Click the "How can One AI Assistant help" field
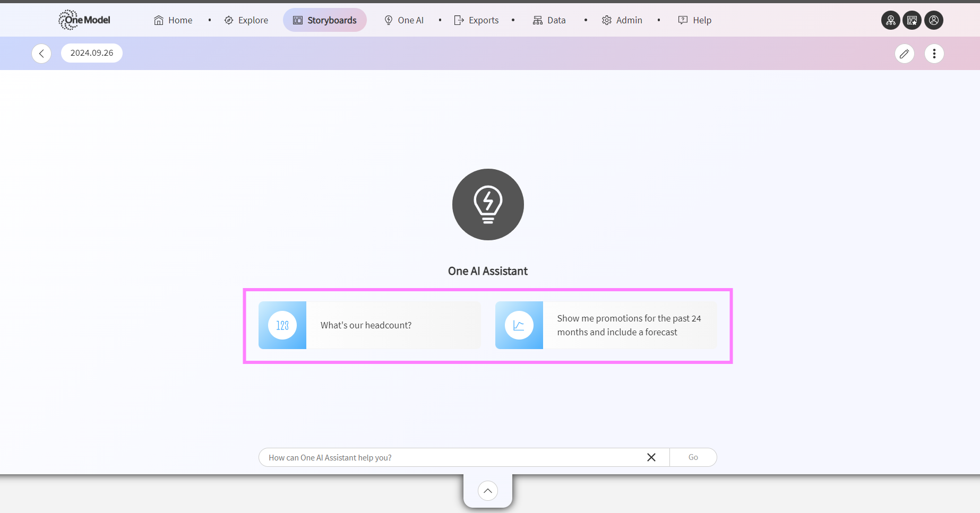This screenshot has height=513, width=980. click(x=451, y=457)
